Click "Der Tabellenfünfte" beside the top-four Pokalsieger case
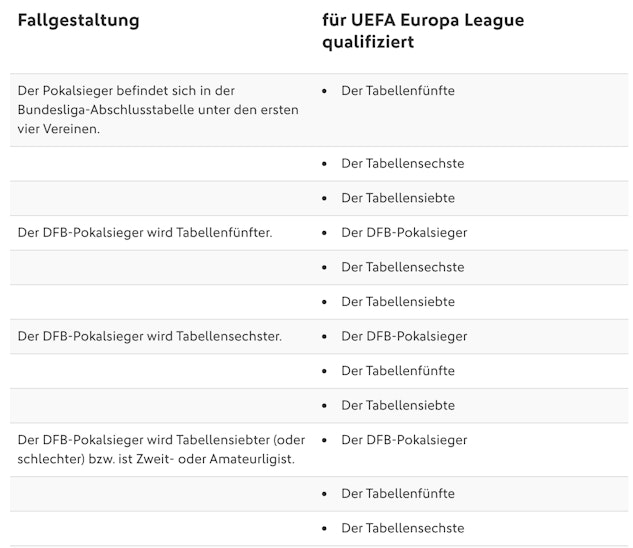The image size is (633, 548). click(397, 91)
